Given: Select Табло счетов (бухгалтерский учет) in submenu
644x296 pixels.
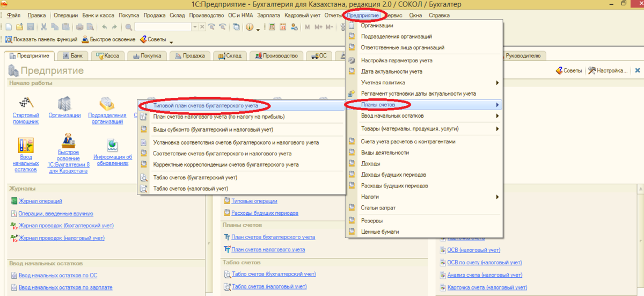Looking at the screenshot, I should [241, 177].
